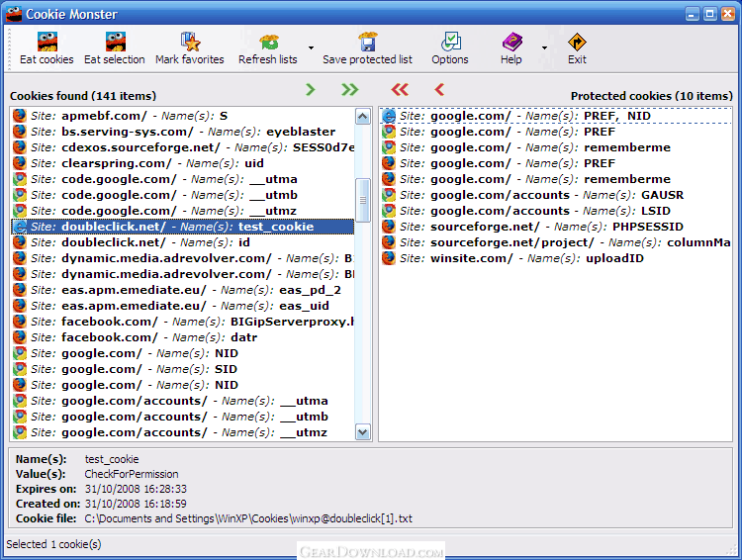Click the Chrome icon beside code.google.com __utma
Image resolution: width=742 pixels, height=560 pixels.
[20, 179]
